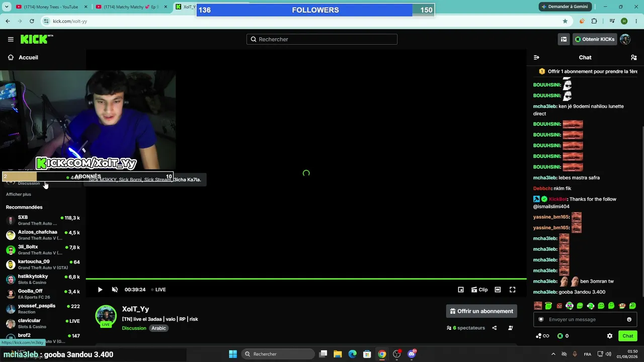Focus the Rechercher search box on Kick

click(322, 39)
